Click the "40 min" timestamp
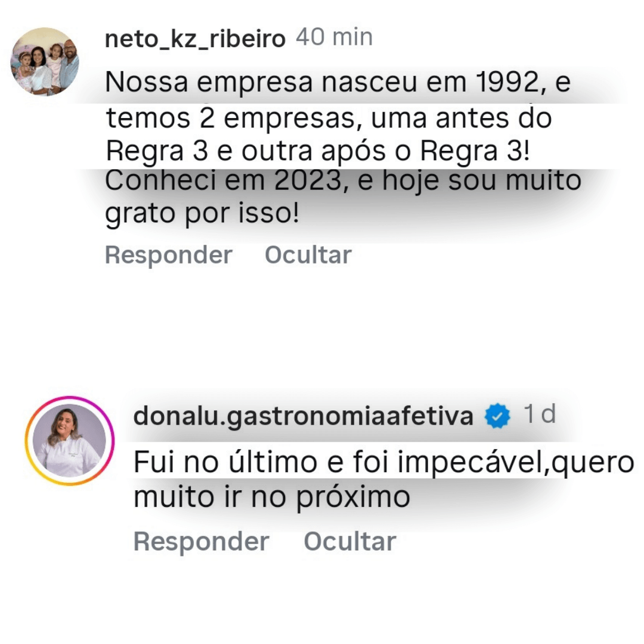644x644 pixels. pos(335,38)
